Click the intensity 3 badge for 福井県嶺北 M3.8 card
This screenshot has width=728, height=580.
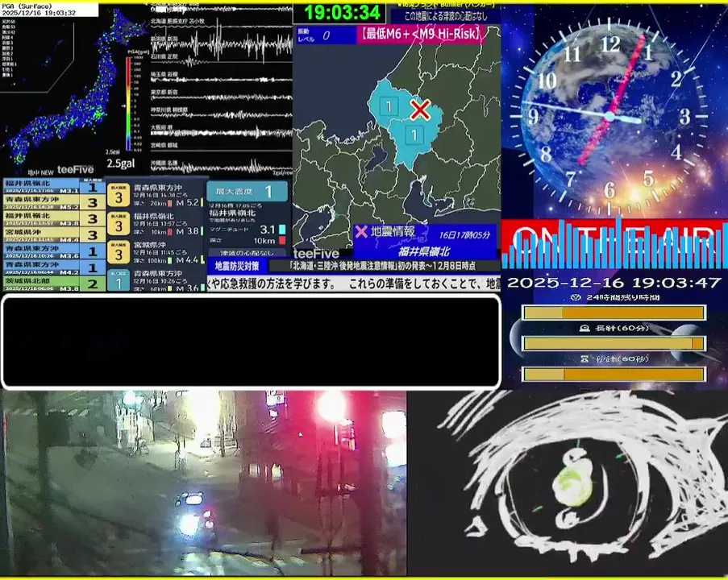coord(119,225)
